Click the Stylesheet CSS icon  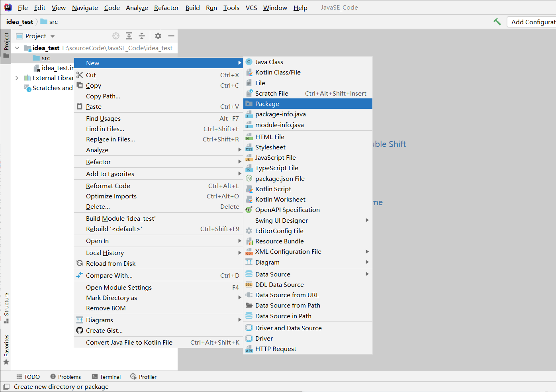click(249, 147)
